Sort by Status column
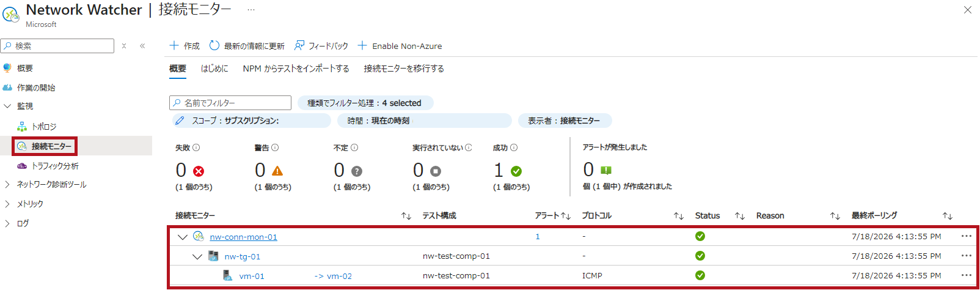980x290 pixels. (740, 216)
